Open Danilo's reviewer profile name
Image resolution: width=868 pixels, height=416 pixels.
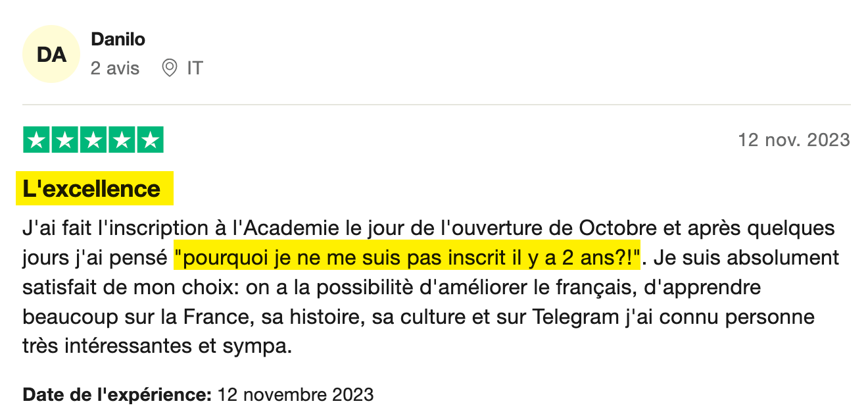coord(118,39)
